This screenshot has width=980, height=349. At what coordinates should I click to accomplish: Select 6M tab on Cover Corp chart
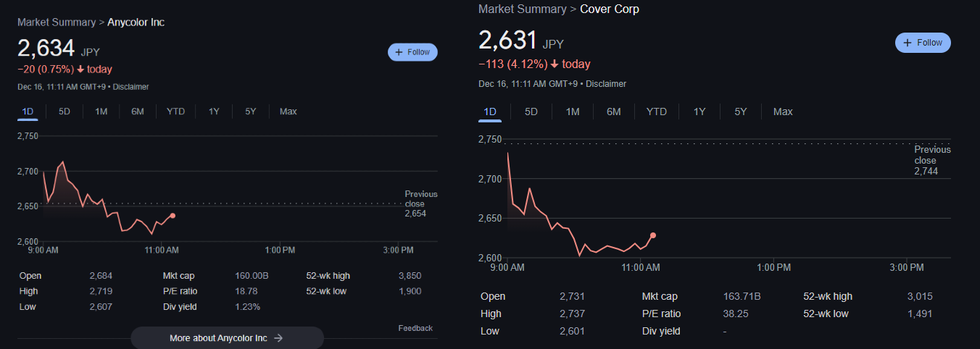614,112
